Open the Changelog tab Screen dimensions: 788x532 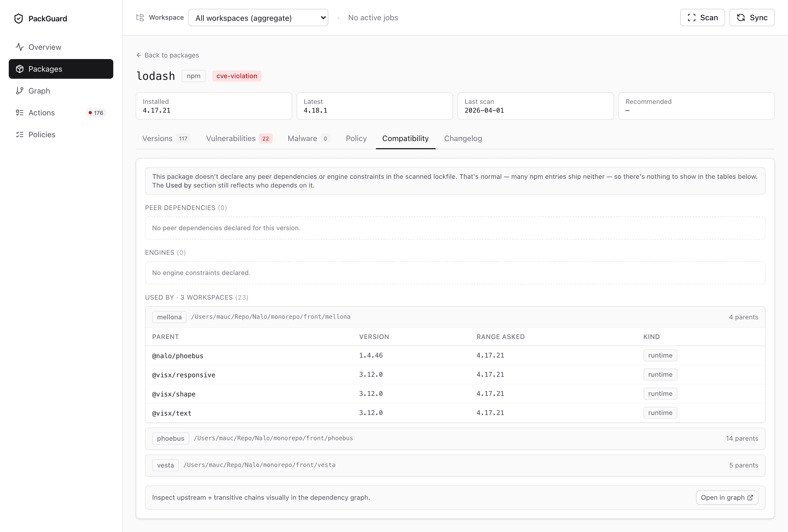click(463, 139)
